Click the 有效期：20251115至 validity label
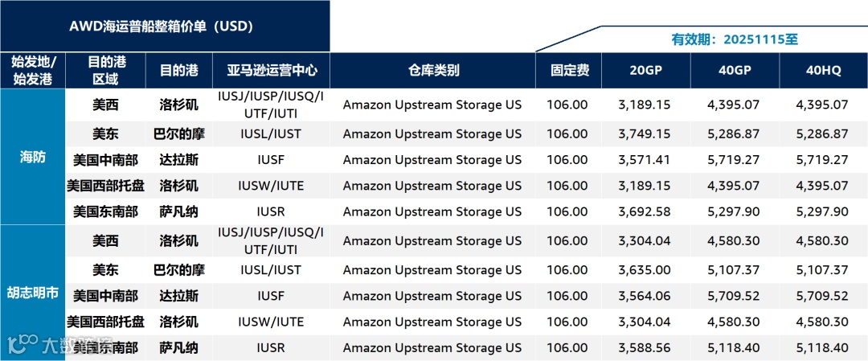 tap(735, 40)
